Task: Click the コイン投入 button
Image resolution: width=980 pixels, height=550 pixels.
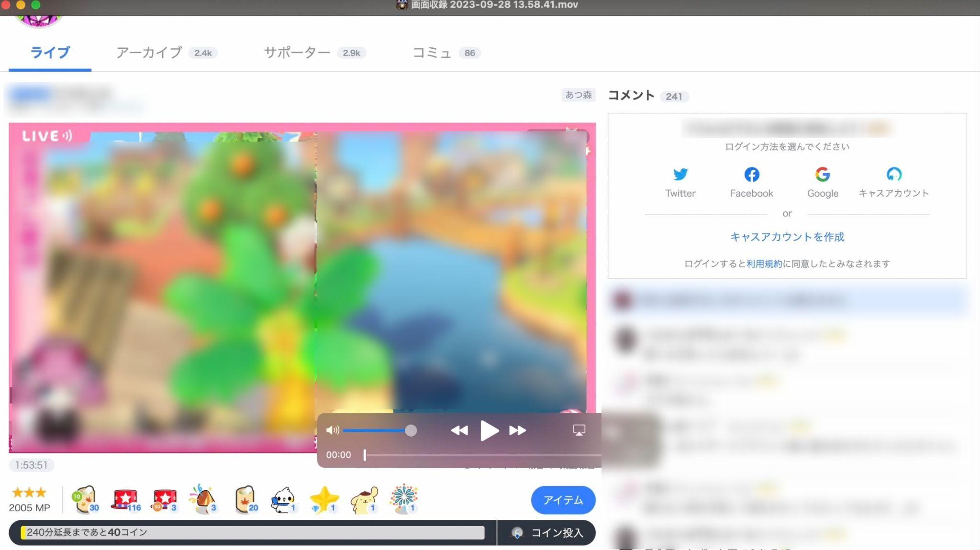Action: (547, 533)
